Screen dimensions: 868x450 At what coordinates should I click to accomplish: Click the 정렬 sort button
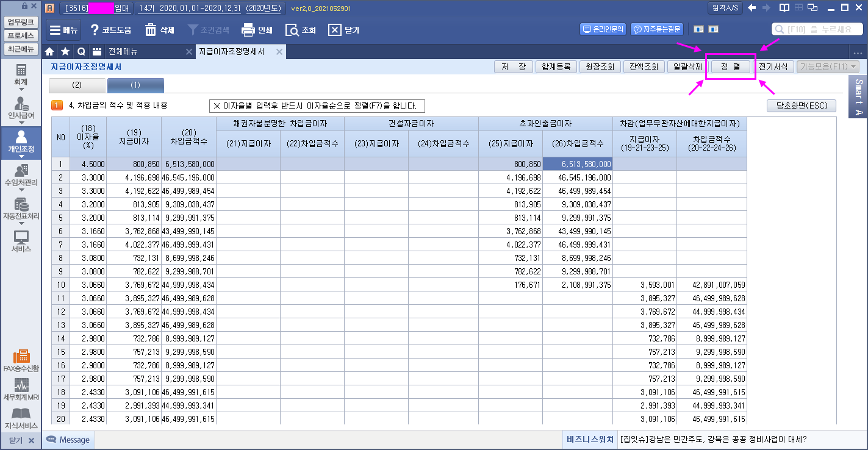(x=730, y=67)
